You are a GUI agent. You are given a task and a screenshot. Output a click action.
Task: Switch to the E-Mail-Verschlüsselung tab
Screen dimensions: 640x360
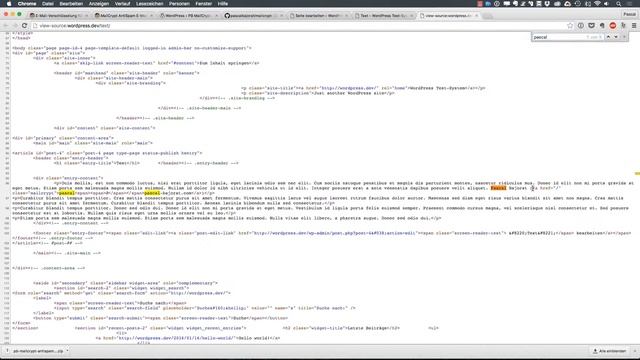[x=58, y=16]
